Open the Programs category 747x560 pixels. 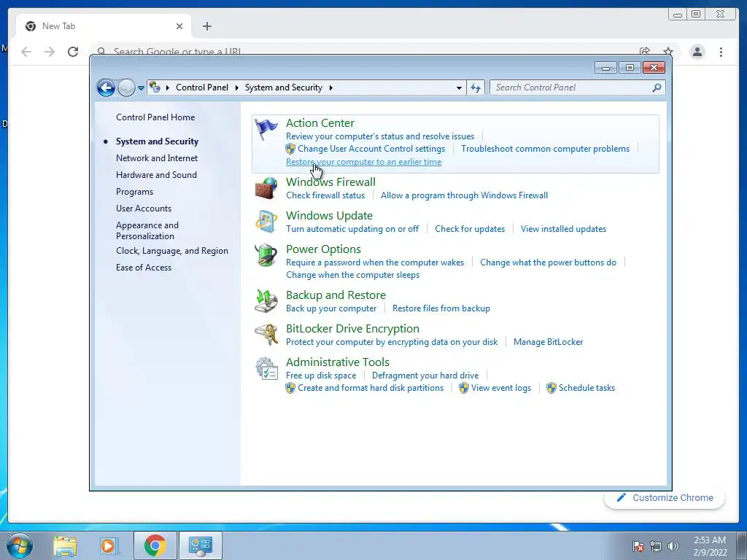(x=134, y=192)
